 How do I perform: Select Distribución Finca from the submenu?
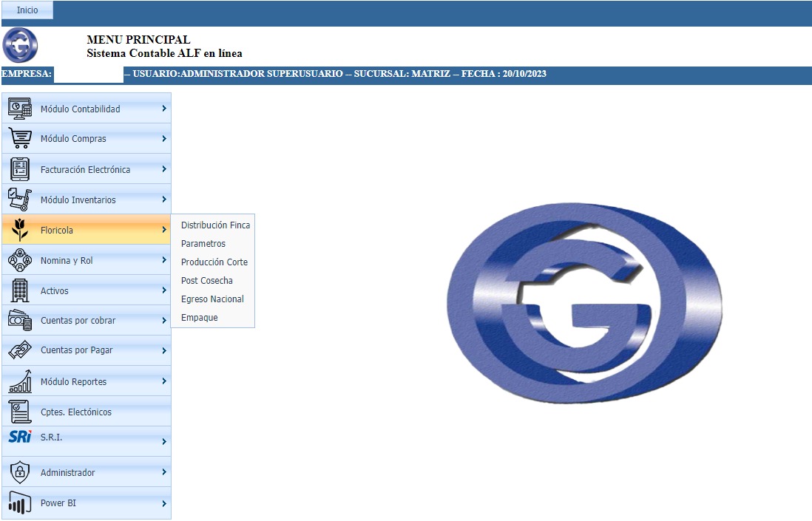pyautogui.click(x=215, y=225)
